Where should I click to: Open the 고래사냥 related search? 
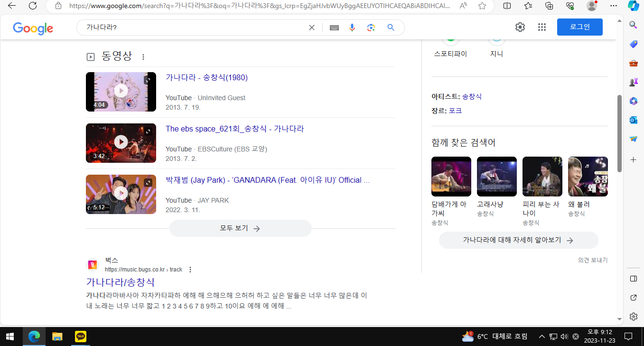(x=497, y=187)
